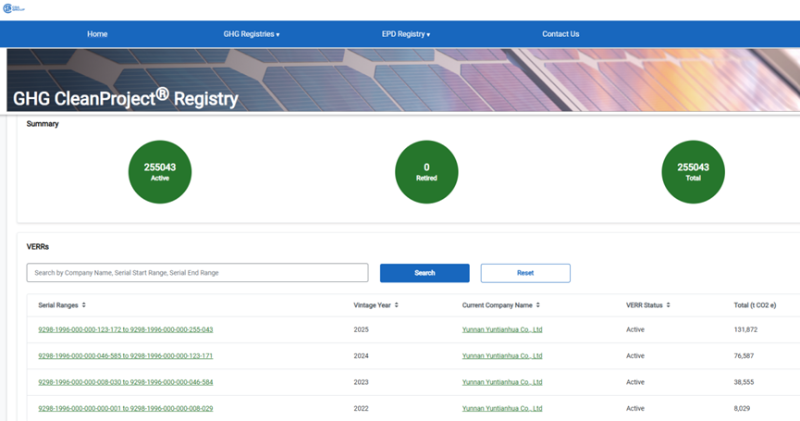This screenshot has height=421, width=800.
Task: Sort by Current Company Name arrows
Action: click(538, 305)
